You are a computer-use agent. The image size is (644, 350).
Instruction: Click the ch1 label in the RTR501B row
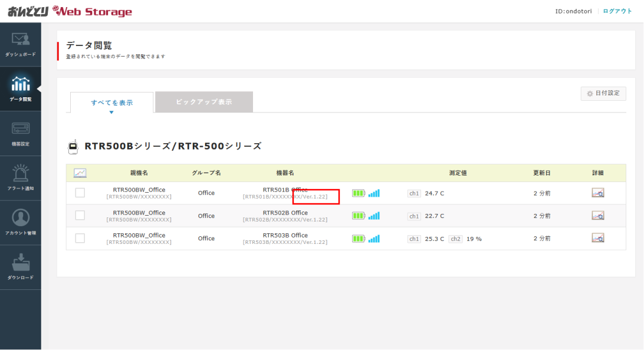(414, 193)
